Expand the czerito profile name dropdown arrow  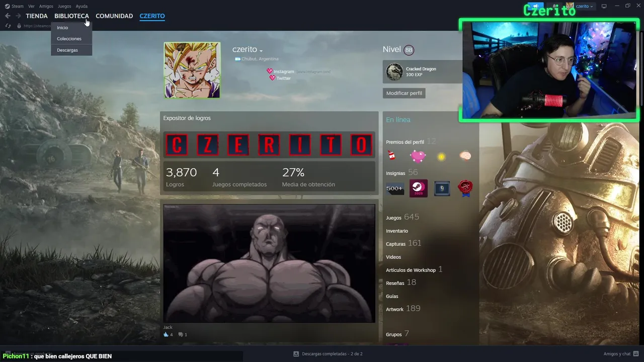click(261, 51)
